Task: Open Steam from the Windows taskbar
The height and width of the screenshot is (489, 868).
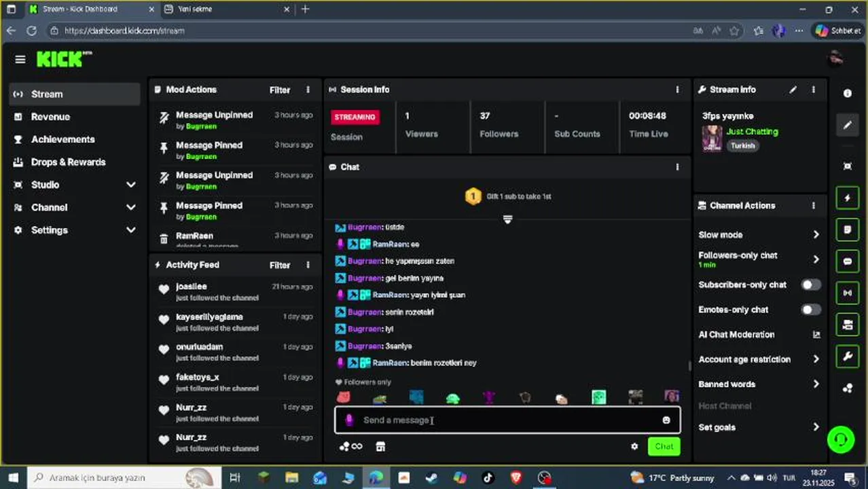Action: click(431, 478)
